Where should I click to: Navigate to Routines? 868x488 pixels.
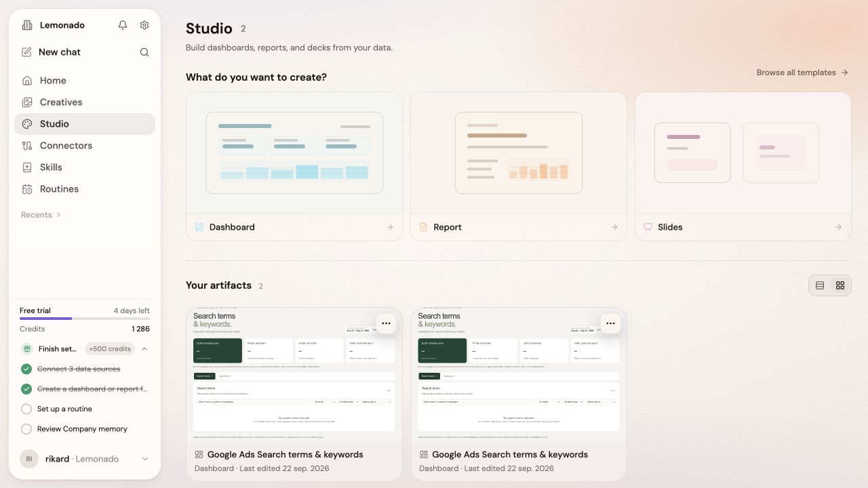coord(85,189)
